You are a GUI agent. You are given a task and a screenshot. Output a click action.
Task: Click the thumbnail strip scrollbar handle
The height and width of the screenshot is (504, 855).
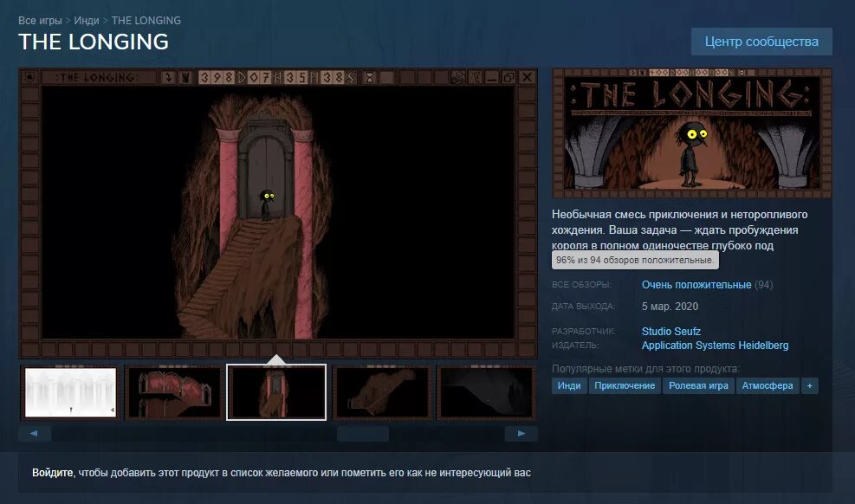point(363,434)
